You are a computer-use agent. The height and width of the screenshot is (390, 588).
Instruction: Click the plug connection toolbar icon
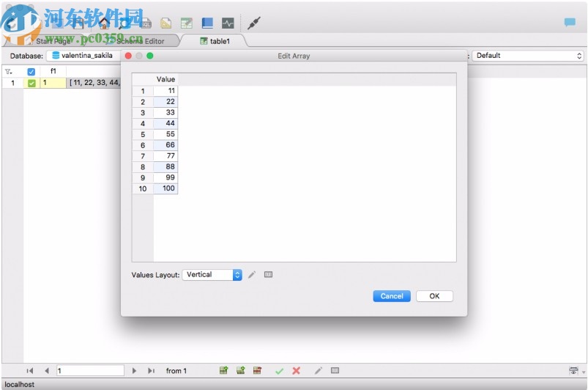tap(254, 23)
